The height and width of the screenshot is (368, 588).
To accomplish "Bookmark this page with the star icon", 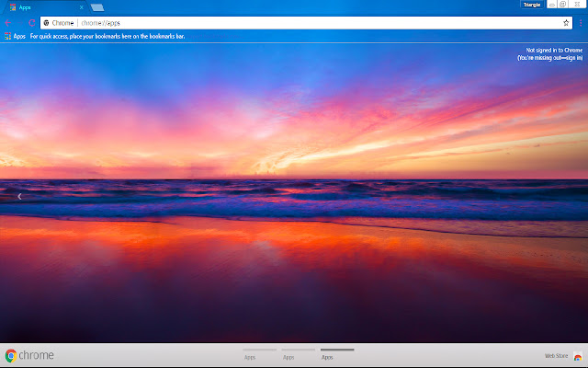I will point(566,22).
